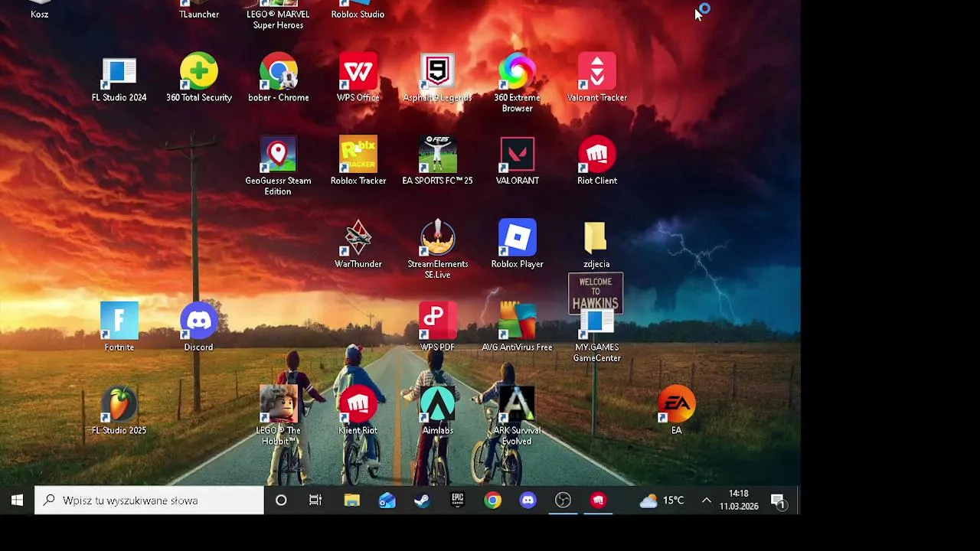Screen dimensions: 980x551
Task: Select Valorant Tracker shortcut
Action: tap(596, 79)
